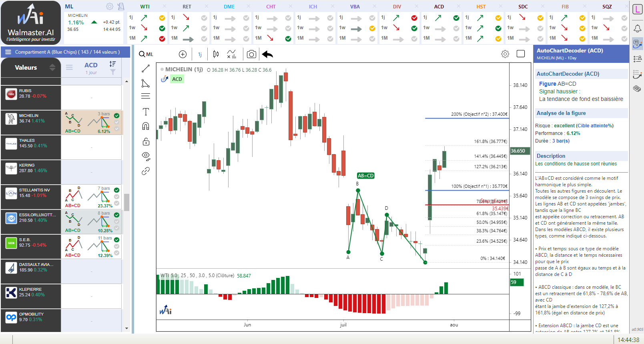This screenshot has height=344, width=644.
Task: Toggle fullscreen chart square icon
Action: [521, 54]
